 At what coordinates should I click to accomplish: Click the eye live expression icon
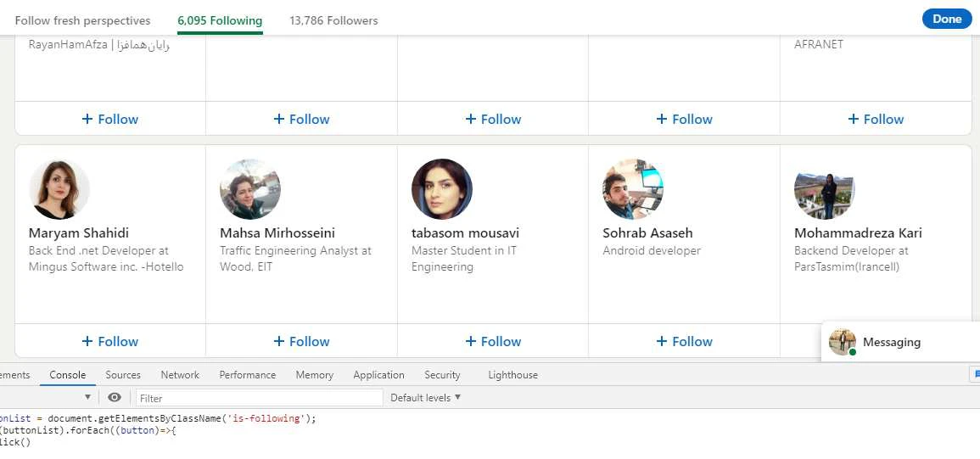point(115,397)
